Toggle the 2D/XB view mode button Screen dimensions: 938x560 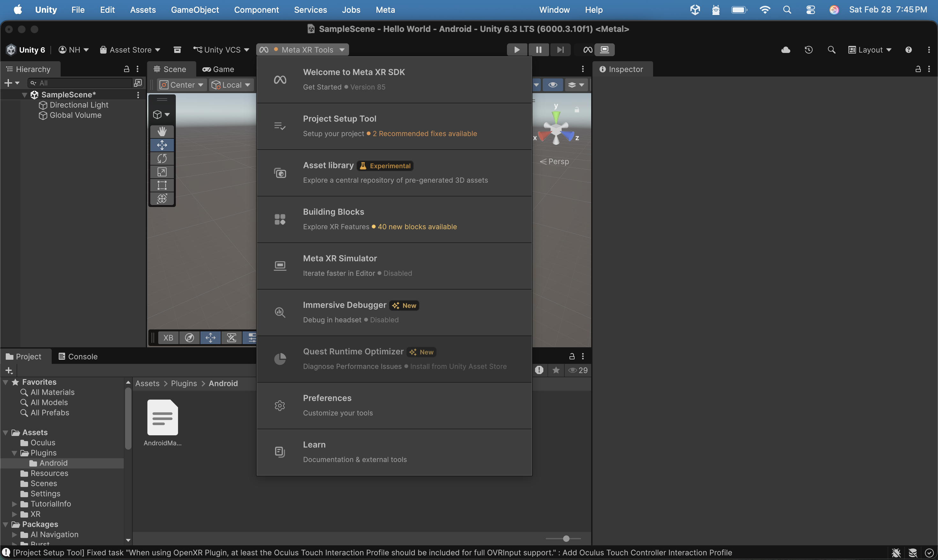tap(168, 338)
